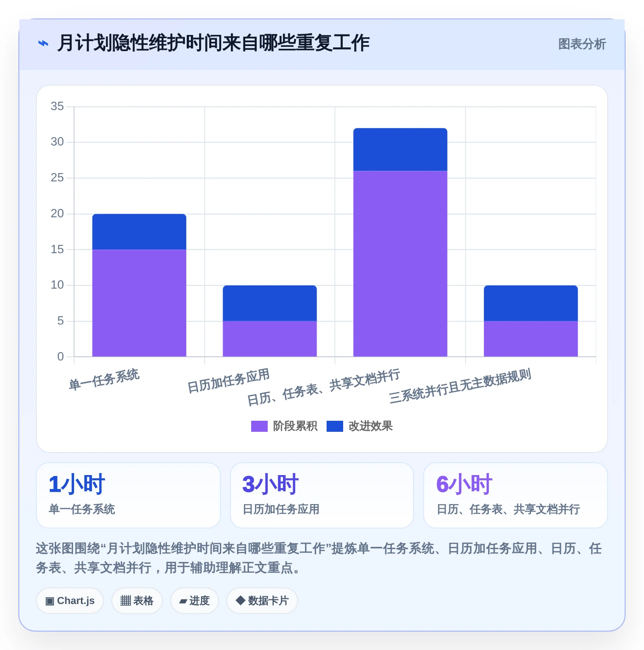Viewport: 644px width, 650px height.
Task: Click the 阶段累积 legend label
Action: (295, 426)
